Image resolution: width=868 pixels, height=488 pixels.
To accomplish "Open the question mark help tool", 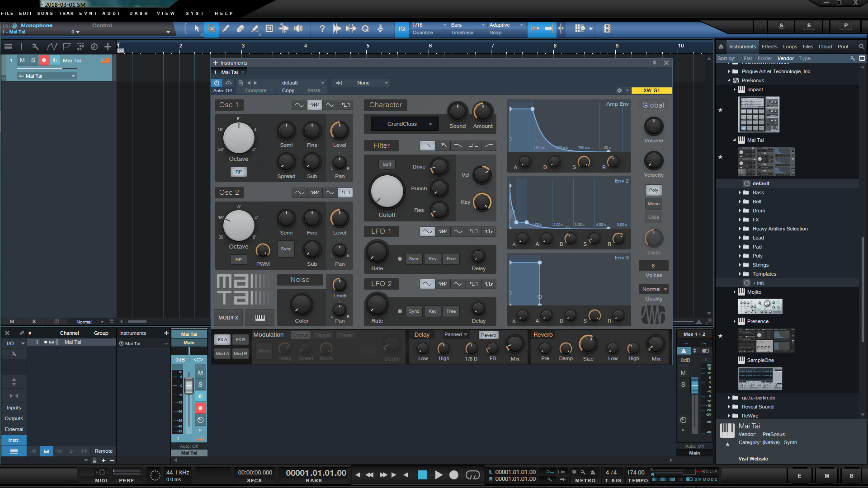I will (322, 28).
